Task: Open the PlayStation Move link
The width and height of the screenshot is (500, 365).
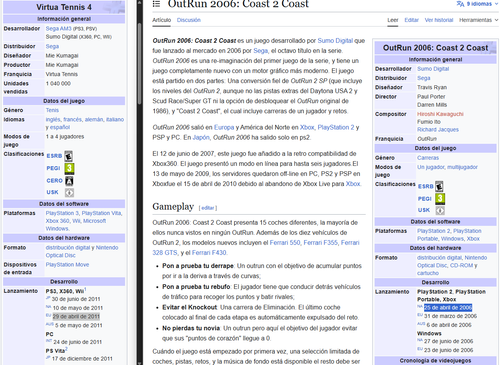Action: pyautogui.click(x=67, y=265)
